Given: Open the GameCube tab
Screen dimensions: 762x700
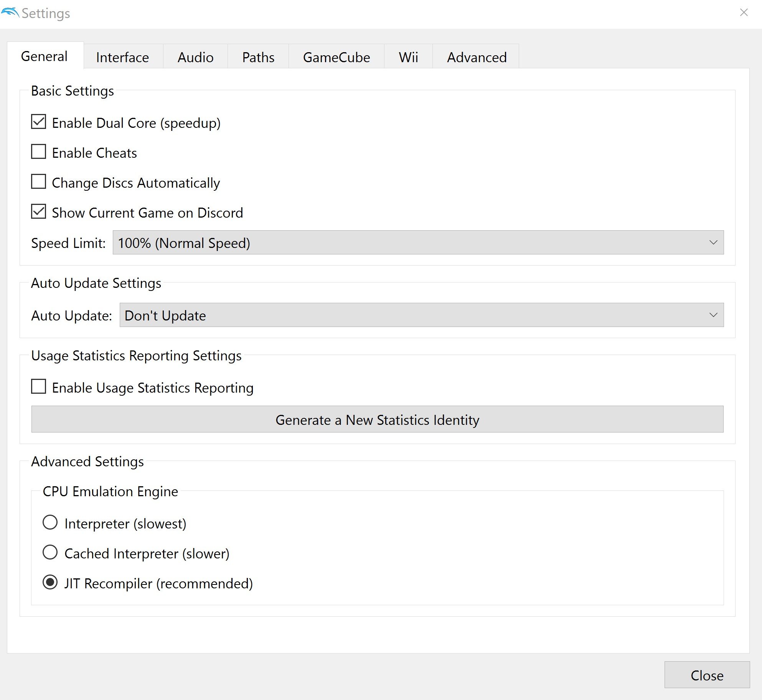Looking at the screenshot, I should point(336,57).
